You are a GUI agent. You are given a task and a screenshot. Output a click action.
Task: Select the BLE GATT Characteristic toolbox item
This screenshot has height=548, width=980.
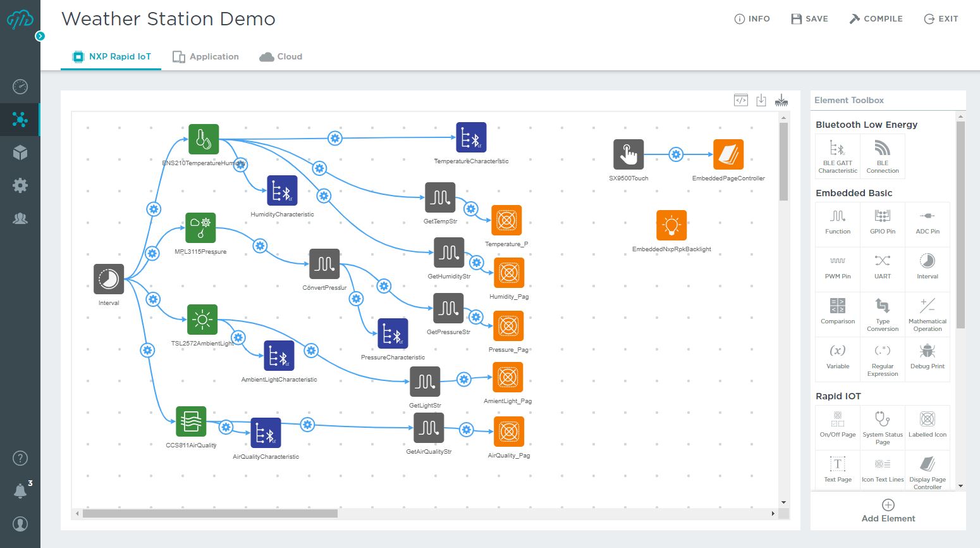[838, 156]
